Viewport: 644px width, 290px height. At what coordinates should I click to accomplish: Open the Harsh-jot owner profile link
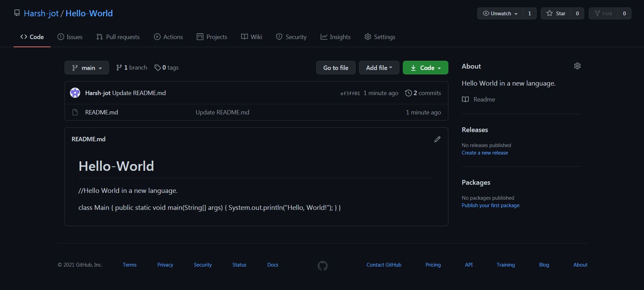coord(41,13)
